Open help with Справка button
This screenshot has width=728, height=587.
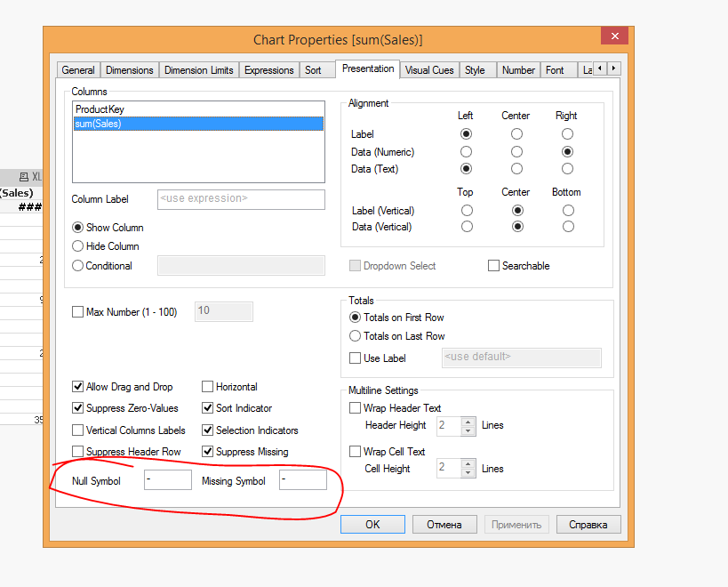588,525
